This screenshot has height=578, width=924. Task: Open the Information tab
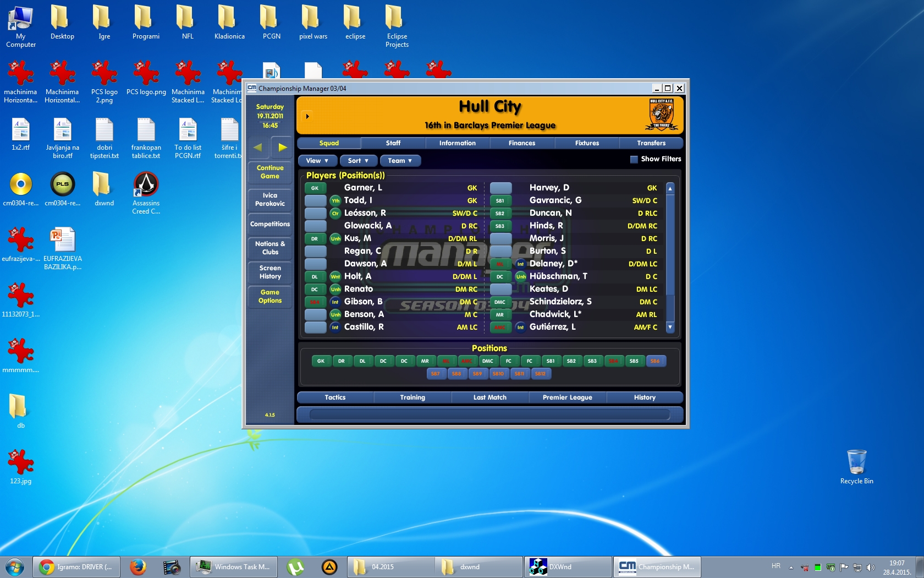coord(458,143)
